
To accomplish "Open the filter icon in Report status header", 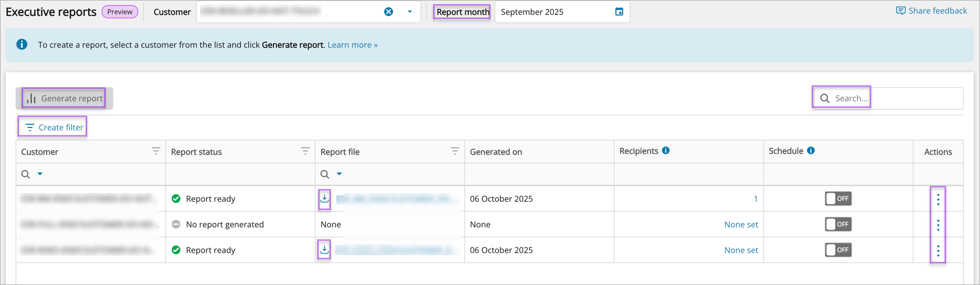I will click(x=305, y=151).
